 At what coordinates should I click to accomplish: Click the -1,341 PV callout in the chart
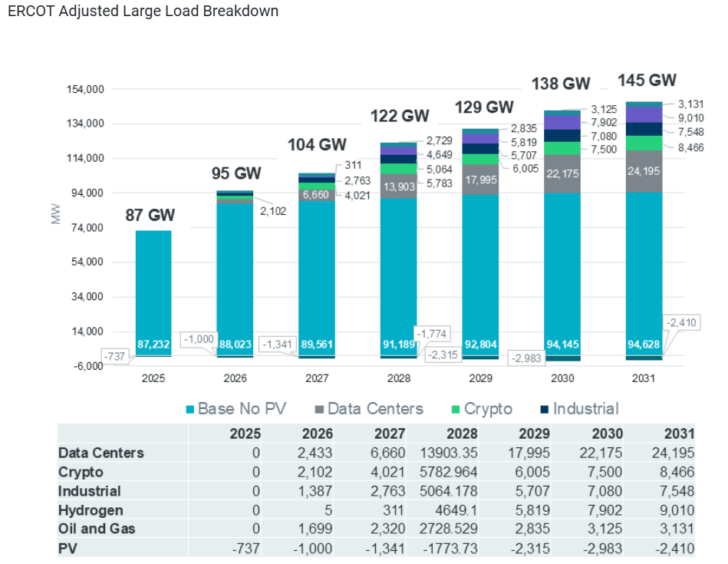click(277, 345)
